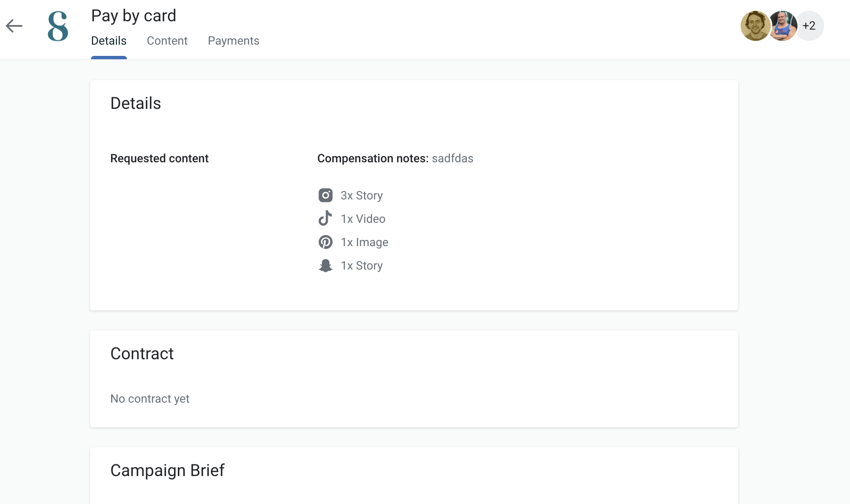
Task: Click the Campaign Brief heading
Action: point(167,471)
